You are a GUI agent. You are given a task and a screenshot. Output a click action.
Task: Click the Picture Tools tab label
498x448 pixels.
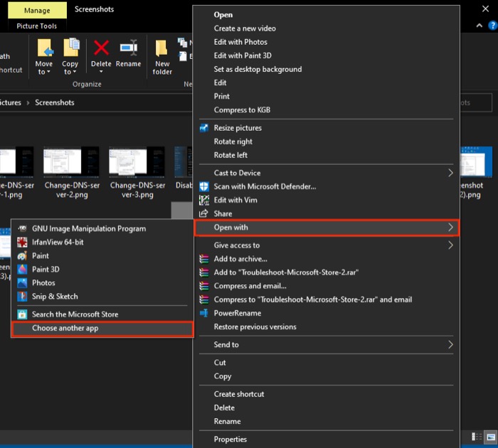pyautogui.click(x=37, y=26)
